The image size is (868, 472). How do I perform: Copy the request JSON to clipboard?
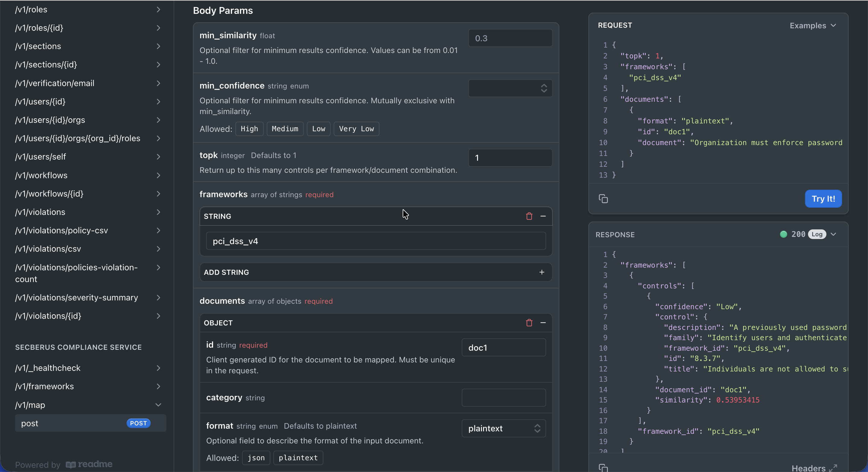(x=603, y=199)
